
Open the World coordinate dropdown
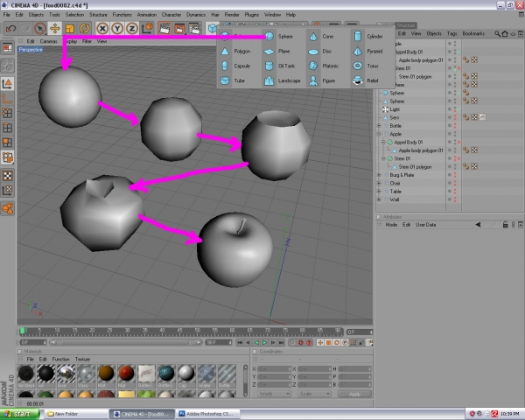point(274,394)
